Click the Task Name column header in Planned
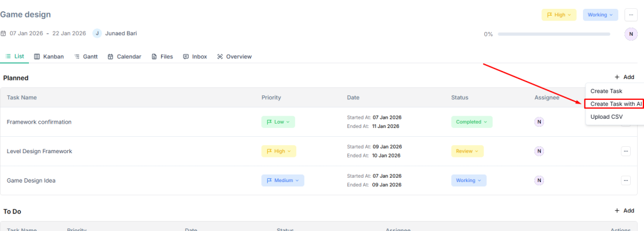This screenshot has height=231, width=644. tap(22, 97)
